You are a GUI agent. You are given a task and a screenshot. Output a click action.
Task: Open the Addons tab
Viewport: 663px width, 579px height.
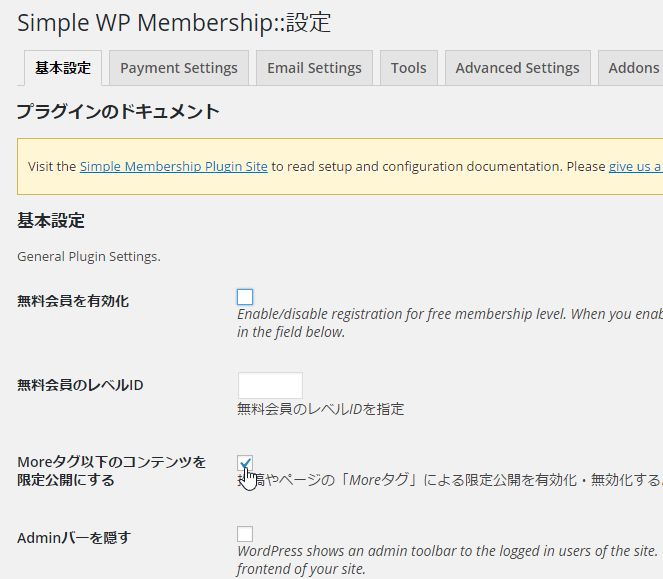(x=633, y=68)
